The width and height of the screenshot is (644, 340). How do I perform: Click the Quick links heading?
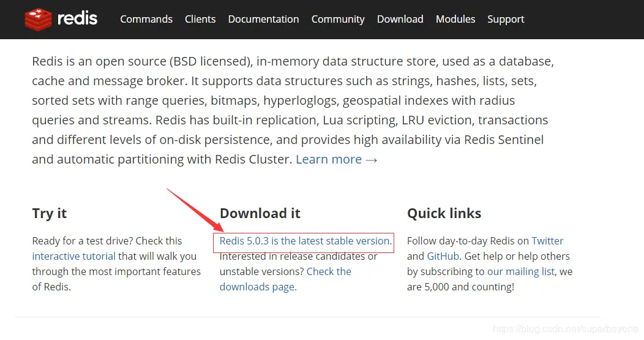pos(444,213)
